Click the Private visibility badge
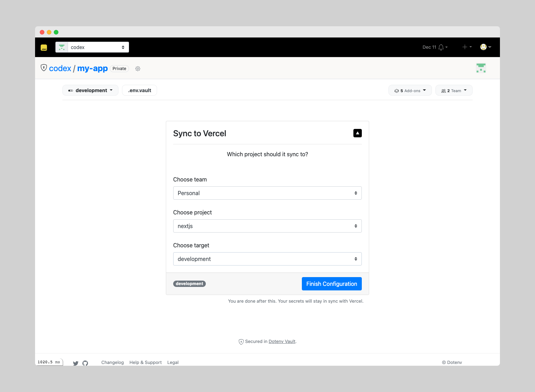This screenshot has width=535, height=392. click(120, 69)
